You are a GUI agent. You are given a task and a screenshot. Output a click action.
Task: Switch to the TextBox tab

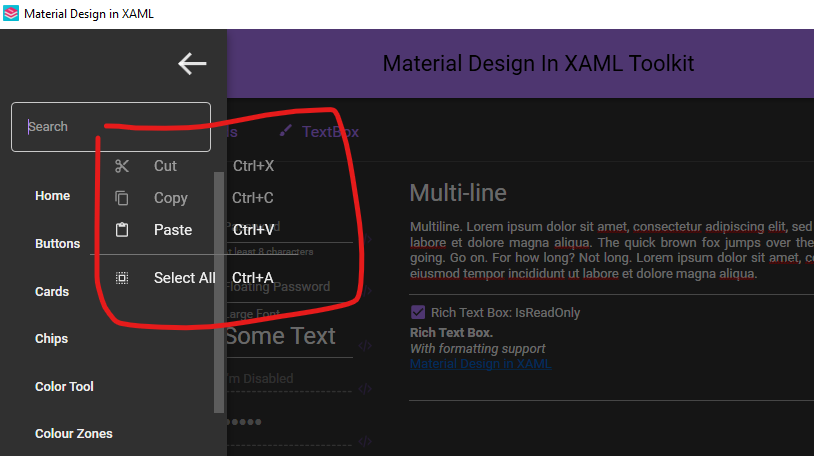coord(330,131)
